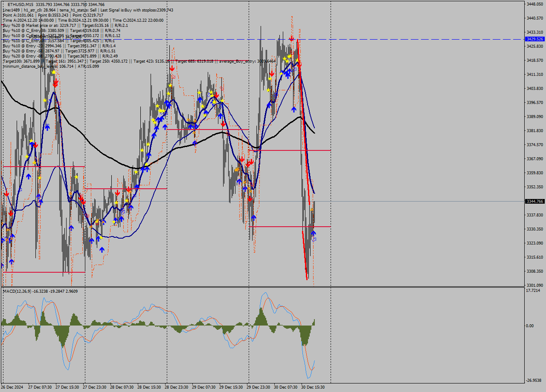Click the 0.00 level on MACD scale
The image size is (546, 392).
pos(530,326)
